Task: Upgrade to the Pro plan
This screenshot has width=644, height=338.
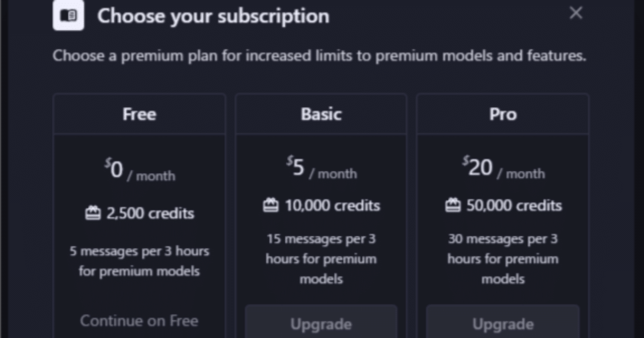Action: tap(503, 323)
